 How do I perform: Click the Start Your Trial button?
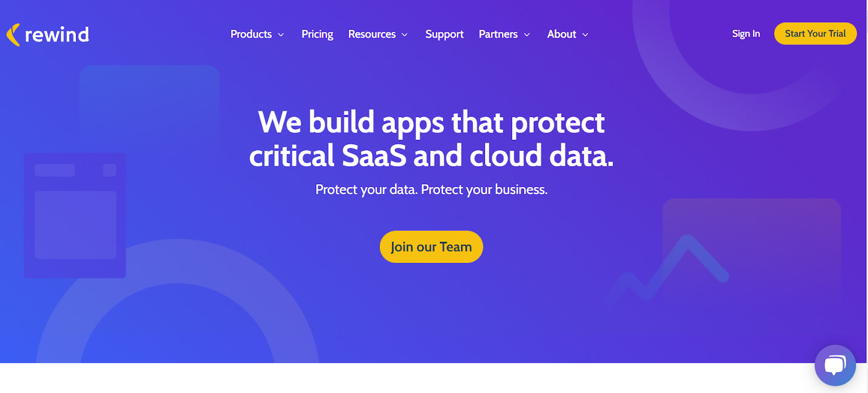click(x=815, y=34)
